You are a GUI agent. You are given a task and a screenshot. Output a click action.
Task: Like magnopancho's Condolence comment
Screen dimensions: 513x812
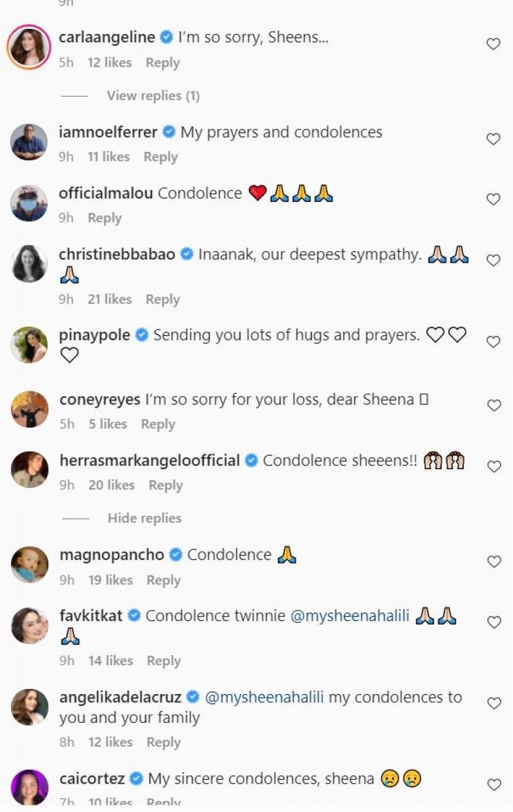492,562
